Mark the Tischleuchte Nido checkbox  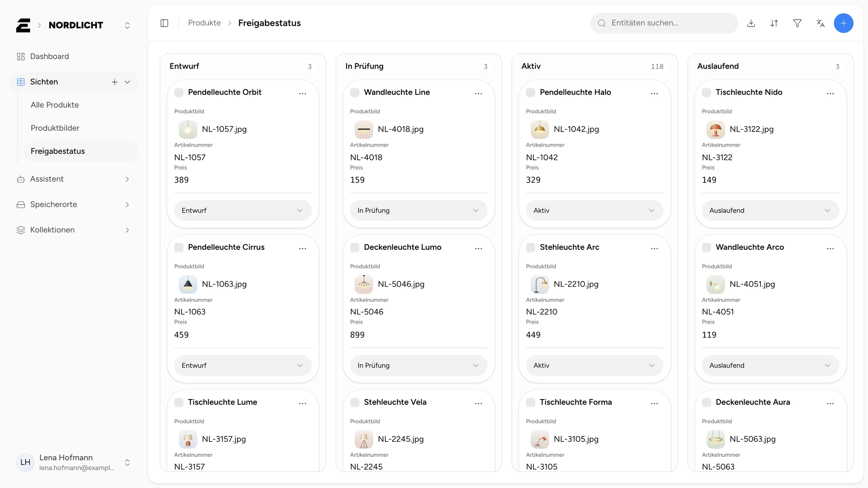coord(706,93)
